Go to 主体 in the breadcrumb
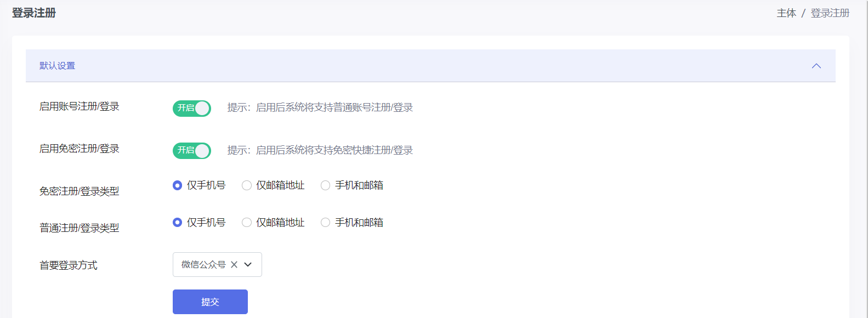 click(786, 13)
